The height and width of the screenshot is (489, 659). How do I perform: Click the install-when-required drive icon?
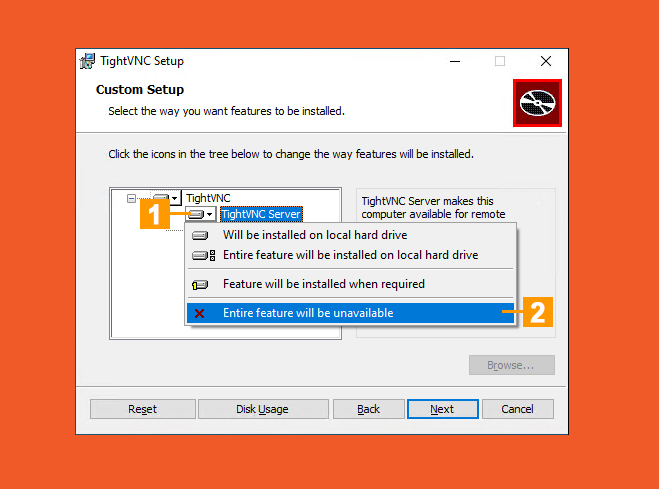pos(200,284)
